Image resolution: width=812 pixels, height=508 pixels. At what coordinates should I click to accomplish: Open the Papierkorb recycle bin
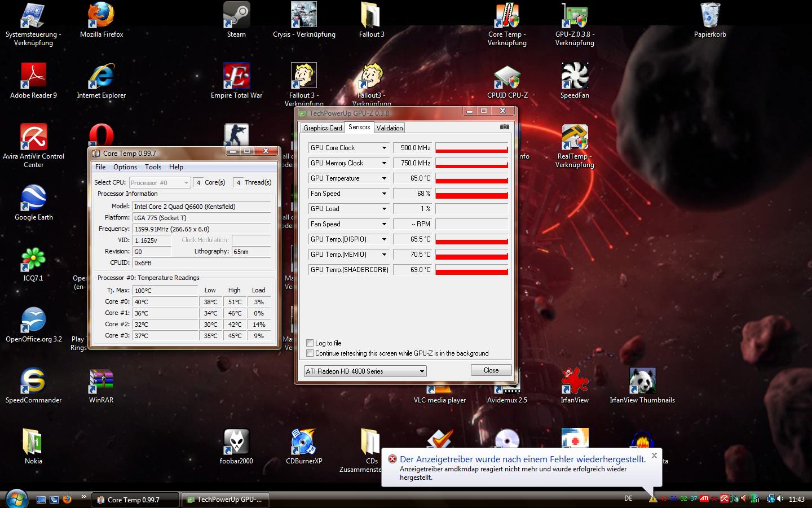[x=710, y=16]
